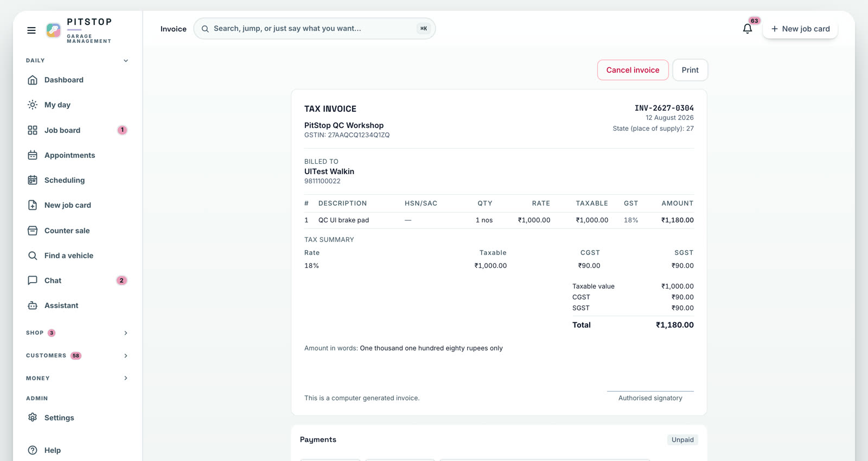The image size is (868, 461).
Task: Click the Scheduling calendar icon
Action: (33, 180)
